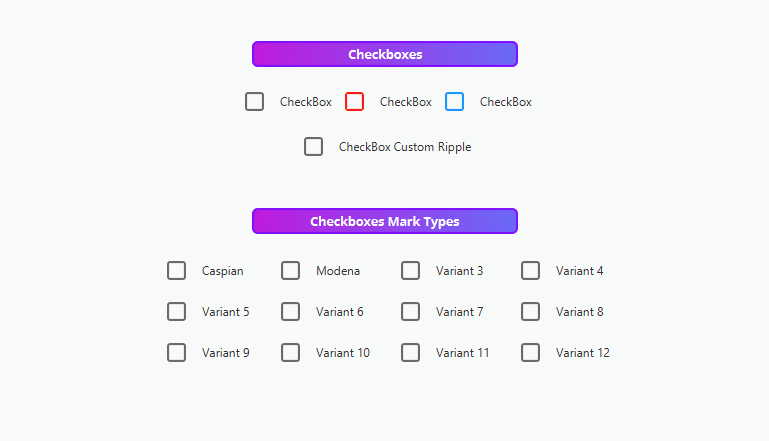The height and width of the screenshot is (441, 769).
Task: Tick the red-bordered CheckBox
Action: [355, 102]
